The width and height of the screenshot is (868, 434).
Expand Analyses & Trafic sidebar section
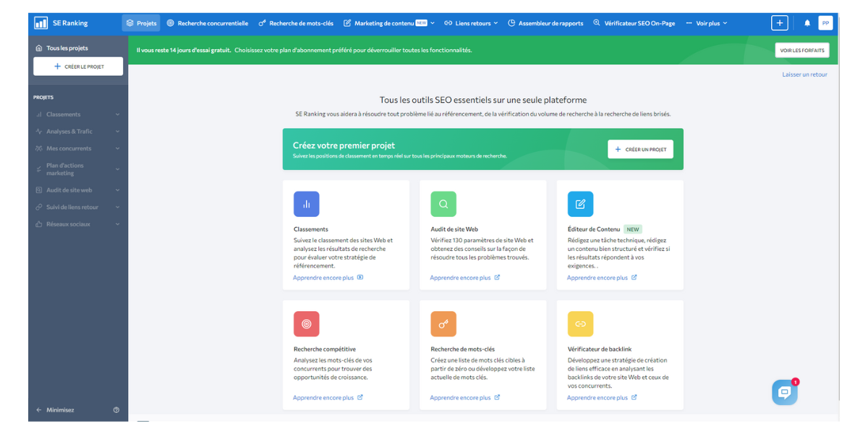click(78, 132)
